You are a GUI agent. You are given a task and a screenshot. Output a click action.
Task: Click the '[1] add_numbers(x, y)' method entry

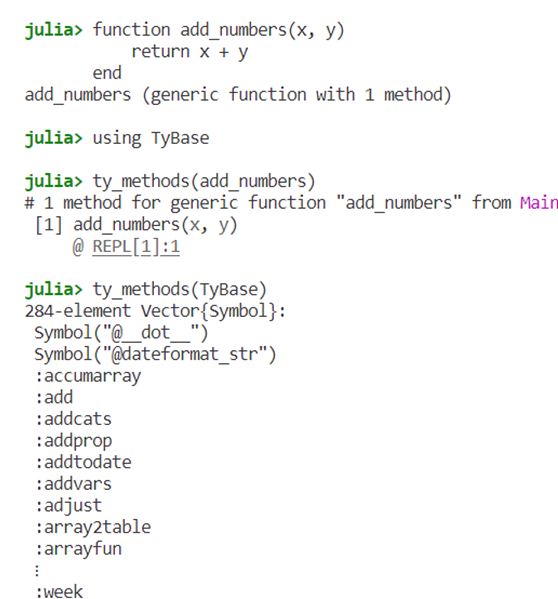[x=136, y=225]
